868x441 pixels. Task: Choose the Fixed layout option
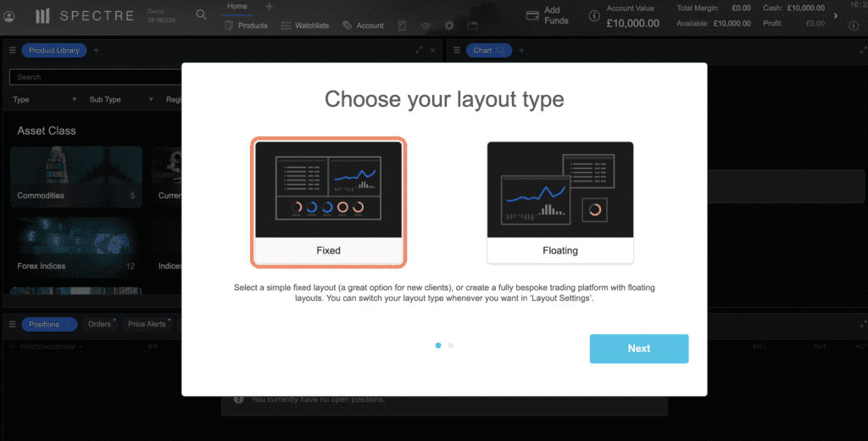pos(328,202)
